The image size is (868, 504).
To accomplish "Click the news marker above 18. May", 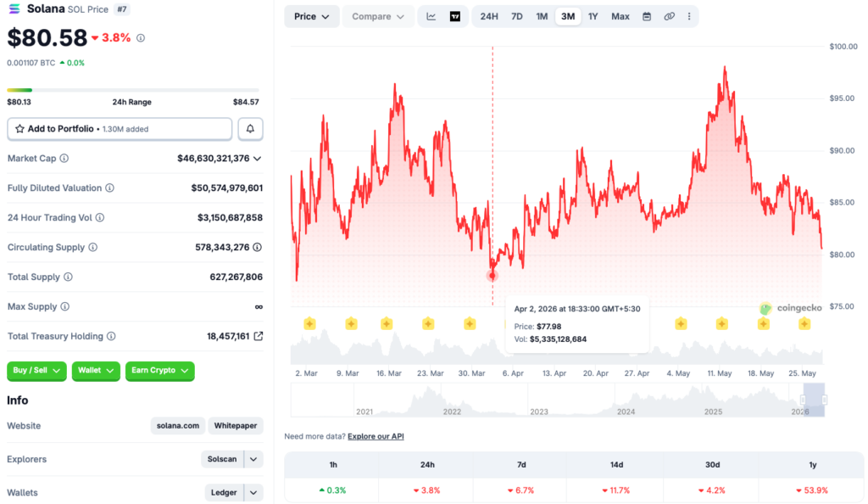I will [x=764, y=323].
